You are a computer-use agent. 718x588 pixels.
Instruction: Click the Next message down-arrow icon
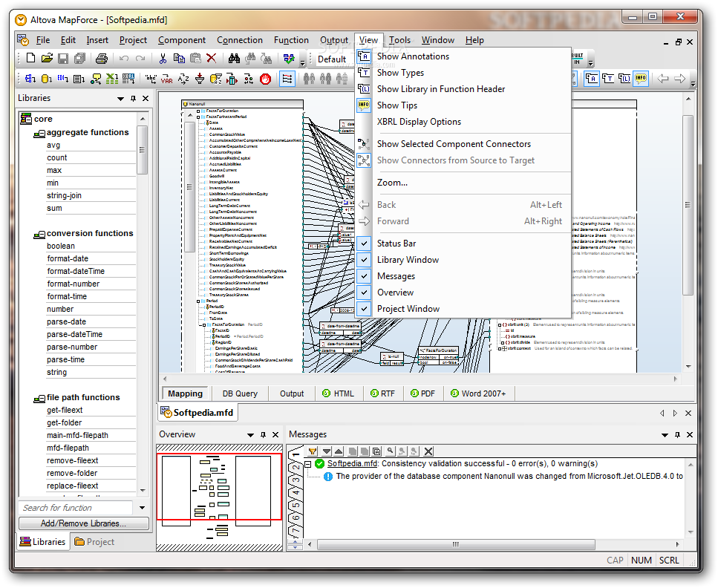coord(327,451)
